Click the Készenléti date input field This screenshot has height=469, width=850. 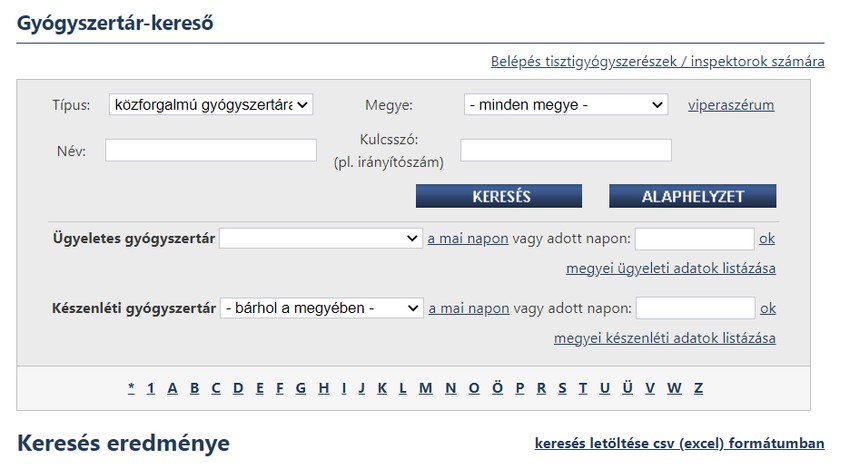694,309
